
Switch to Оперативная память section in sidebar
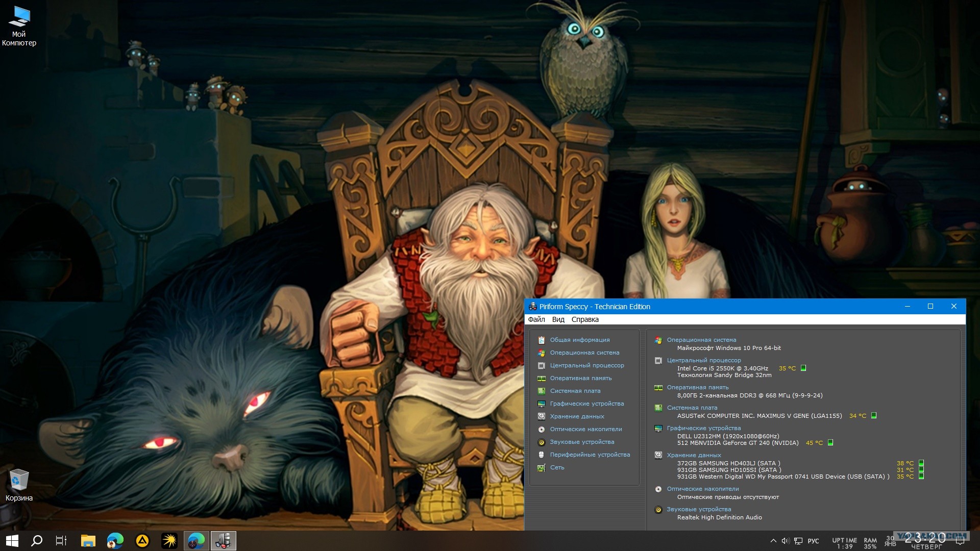pos(581,378)
